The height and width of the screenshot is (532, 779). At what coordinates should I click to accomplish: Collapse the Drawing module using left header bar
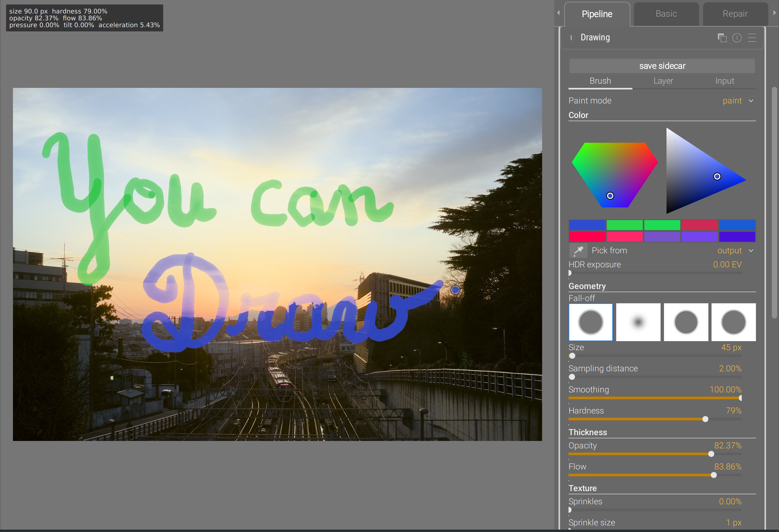coord(571,37)
